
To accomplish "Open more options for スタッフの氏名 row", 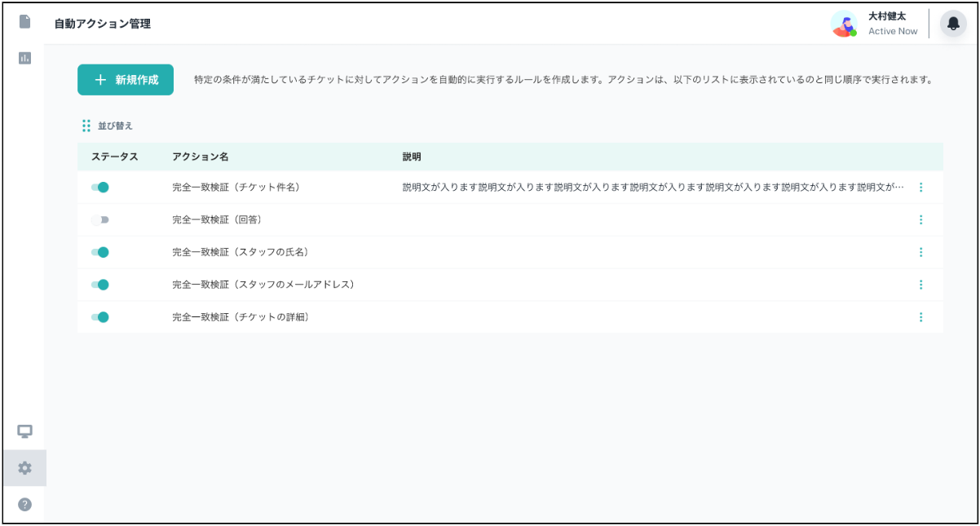I will pos(920,253).
